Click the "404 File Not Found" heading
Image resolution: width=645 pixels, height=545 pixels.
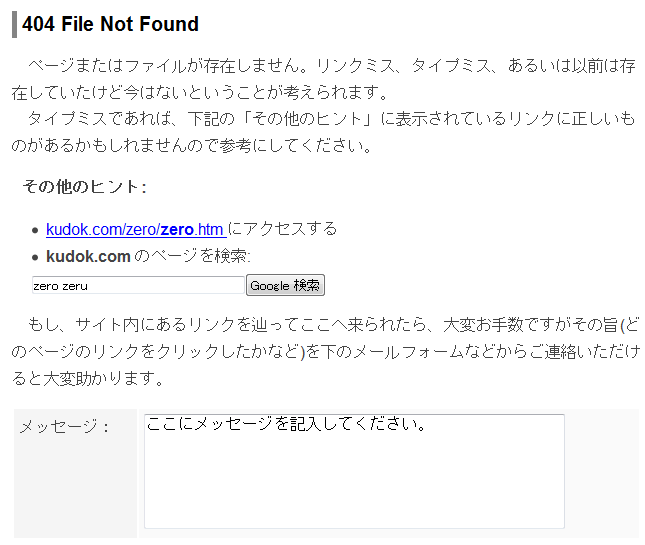pos(110,24)
